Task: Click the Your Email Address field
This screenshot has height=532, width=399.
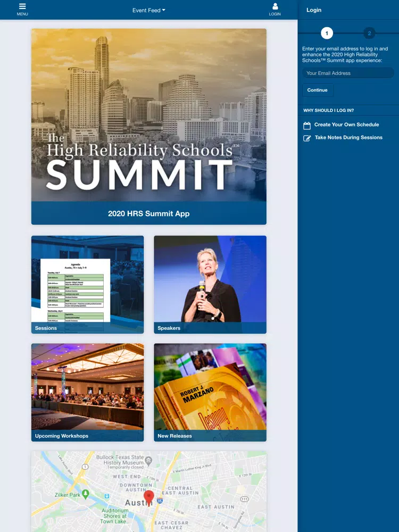Action: [x=348, y=73]
